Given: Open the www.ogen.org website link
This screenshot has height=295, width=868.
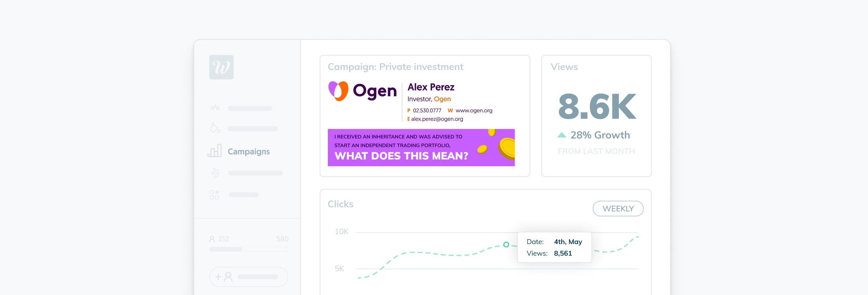Looking at the screenshot, I should pos(474,110).
